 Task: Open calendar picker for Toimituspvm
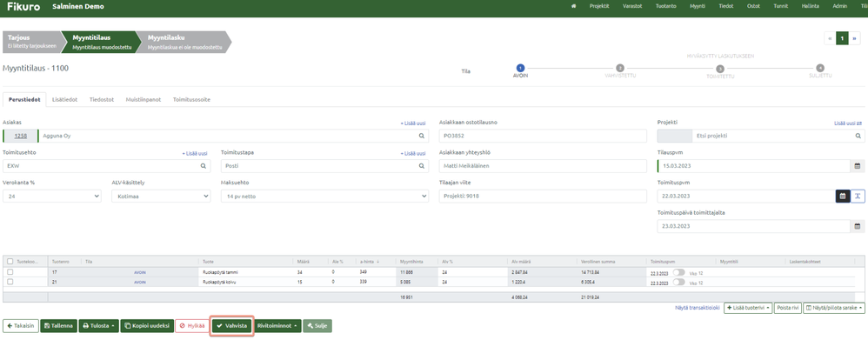pos(843,196)
